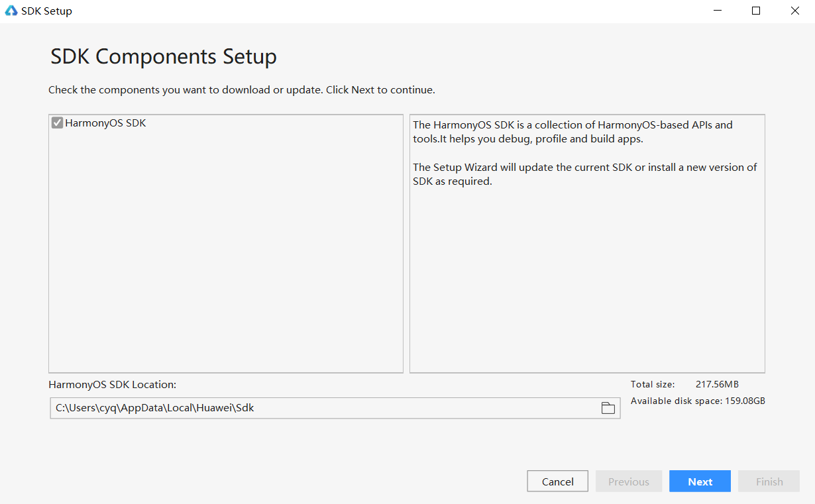This screenshot has width=815, height=504.
Task: Click the Next button
Action: coord(700,481)
